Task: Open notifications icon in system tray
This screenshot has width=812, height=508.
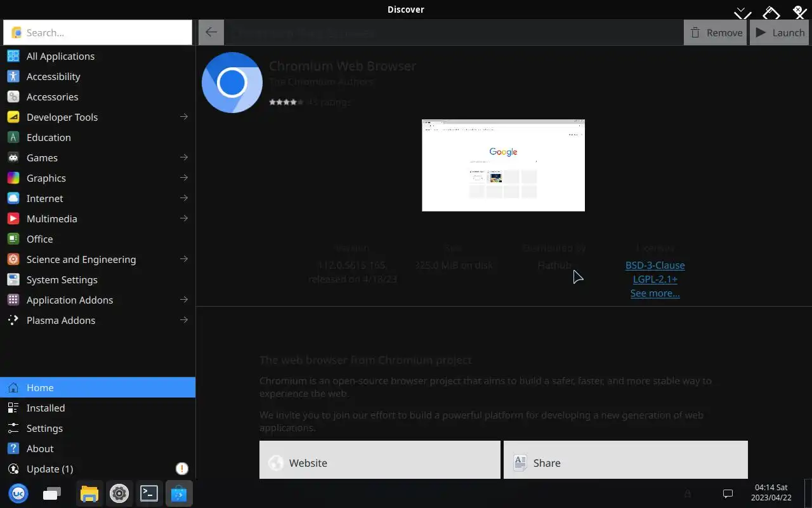Action: click(x=728, y=493)
